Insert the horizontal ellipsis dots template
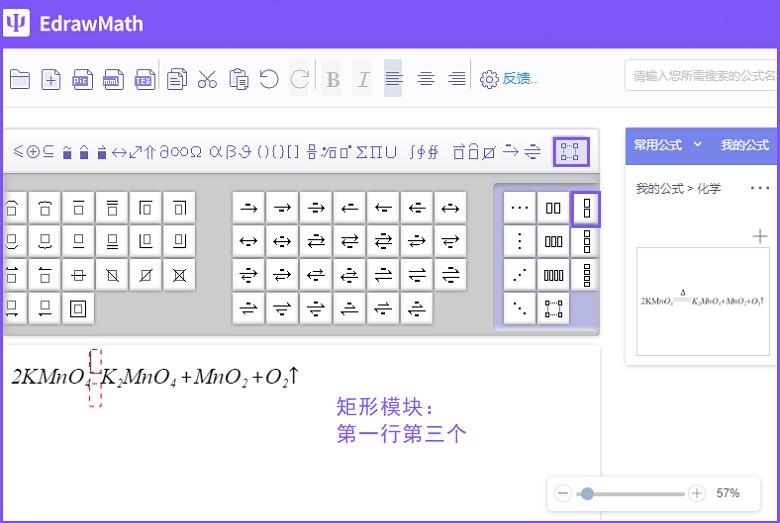This screenshot has width=780, height=523. pos(519,208)
